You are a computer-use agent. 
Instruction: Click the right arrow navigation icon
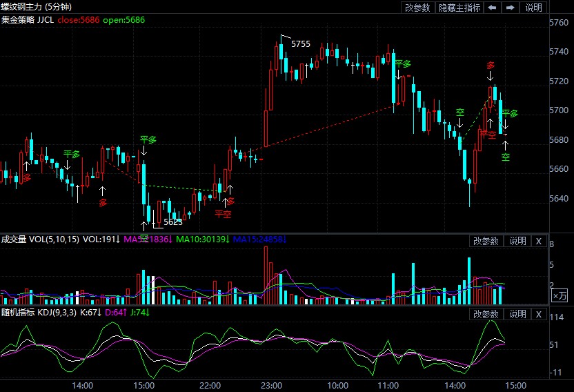click(511, 8)
